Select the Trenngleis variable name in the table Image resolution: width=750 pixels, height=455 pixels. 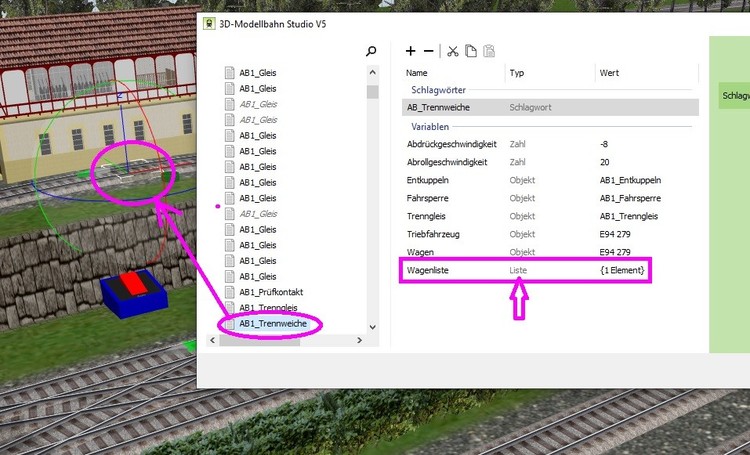pyautogui.click(x=426, y=216)
